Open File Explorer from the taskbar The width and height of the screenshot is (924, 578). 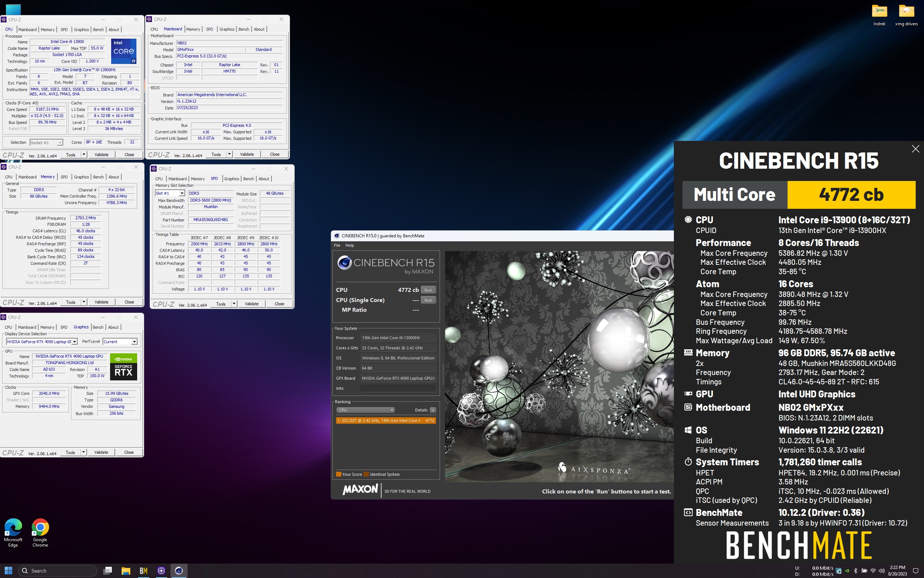[x=126, y=570]
